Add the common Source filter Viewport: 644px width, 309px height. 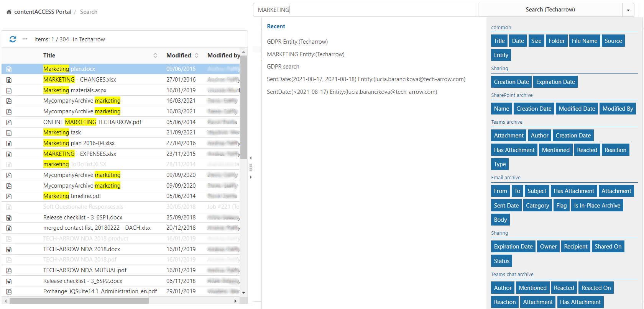point(613,41)
